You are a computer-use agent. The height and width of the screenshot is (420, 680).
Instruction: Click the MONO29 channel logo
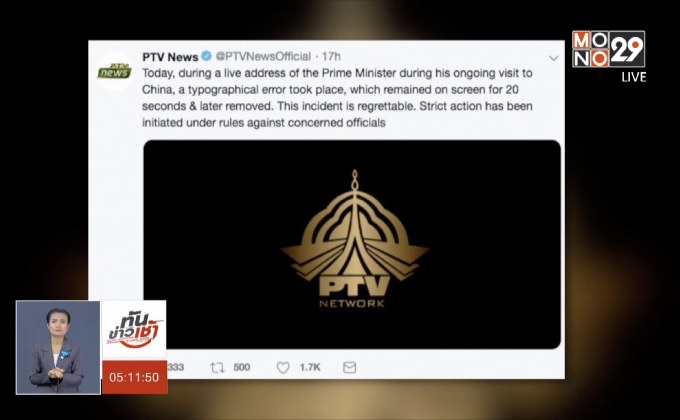(x=608, y=49)
